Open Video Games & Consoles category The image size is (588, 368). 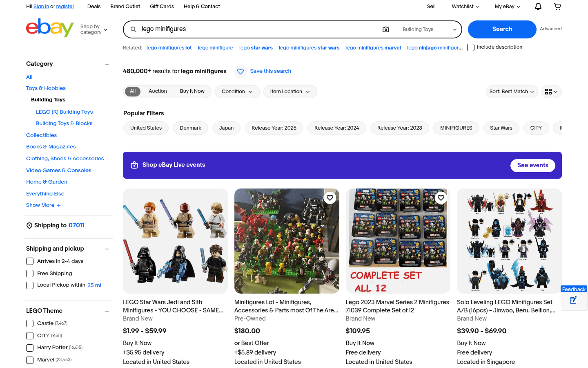[x=59, y=171]
